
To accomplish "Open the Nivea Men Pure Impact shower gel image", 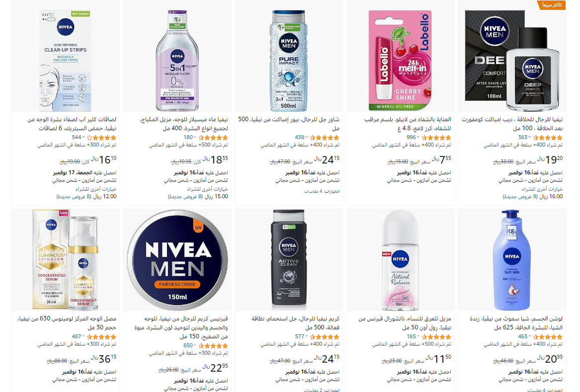I will tap(289, 61).
